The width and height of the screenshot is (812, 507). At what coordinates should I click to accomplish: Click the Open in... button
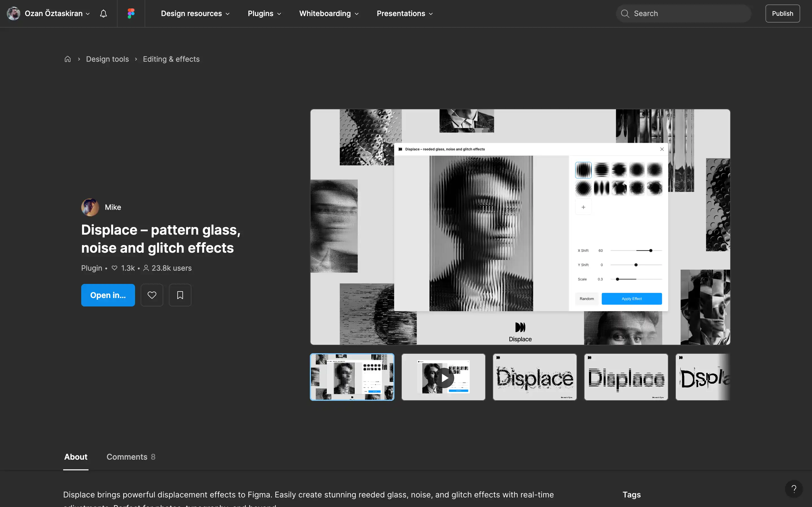(108, 295)
